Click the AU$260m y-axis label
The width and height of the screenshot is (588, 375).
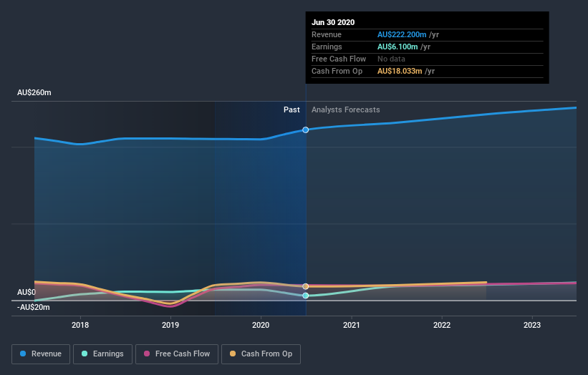pos(34,92)
